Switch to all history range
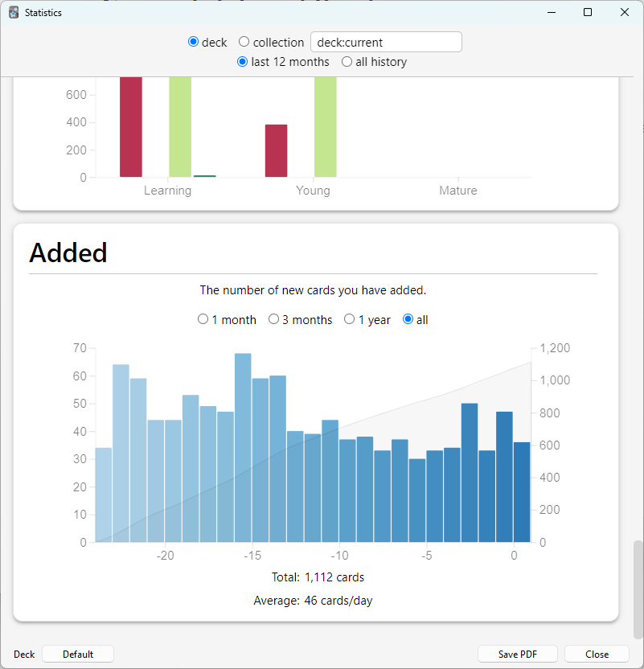This screenshot has width=644, height=669. 347,62
